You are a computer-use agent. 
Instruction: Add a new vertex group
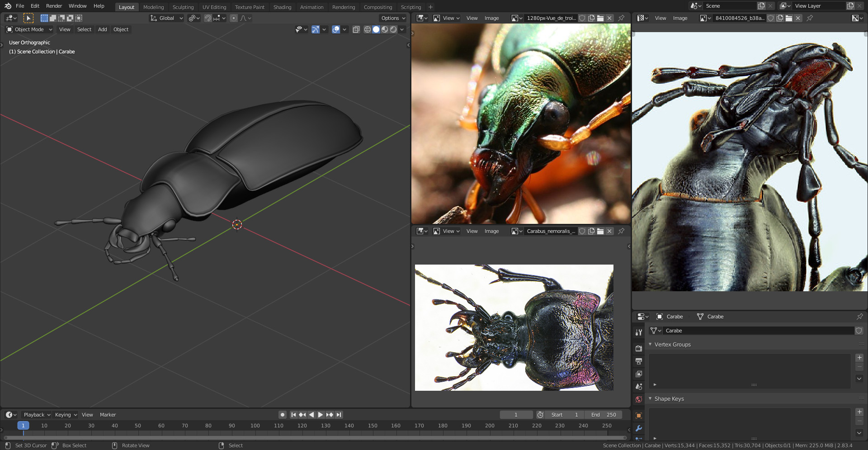click(x=859, y=358)
